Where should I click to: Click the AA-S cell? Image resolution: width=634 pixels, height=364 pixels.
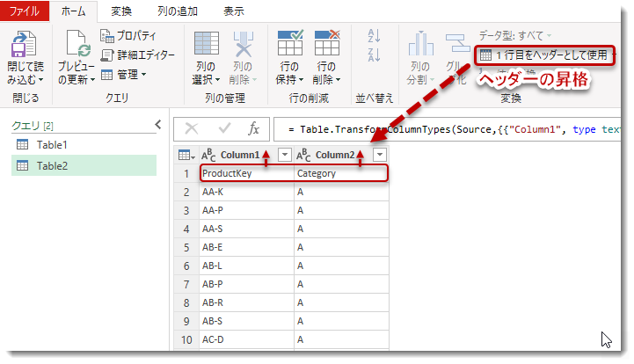(x=246, y=229)
